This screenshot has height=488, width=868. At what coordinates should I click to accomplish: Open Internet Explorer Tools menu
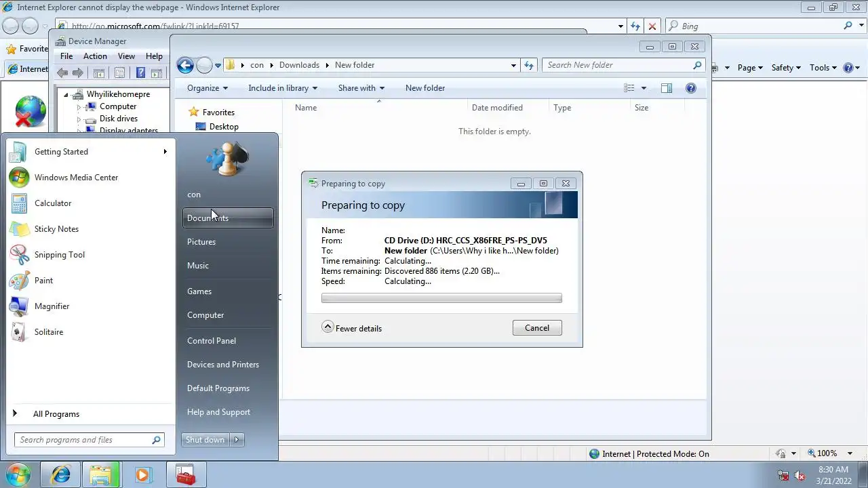[823, 68]
